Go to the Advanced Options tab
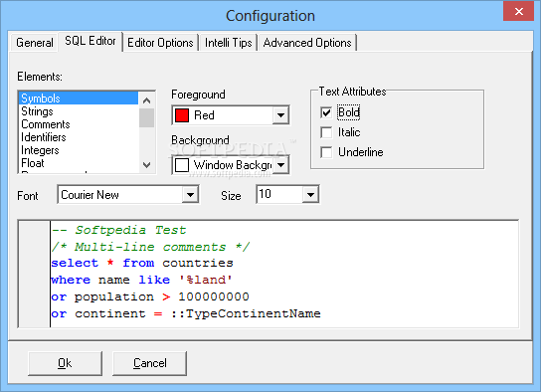The image size is (541, 392). pyautogui.click(x=307, y=43)
